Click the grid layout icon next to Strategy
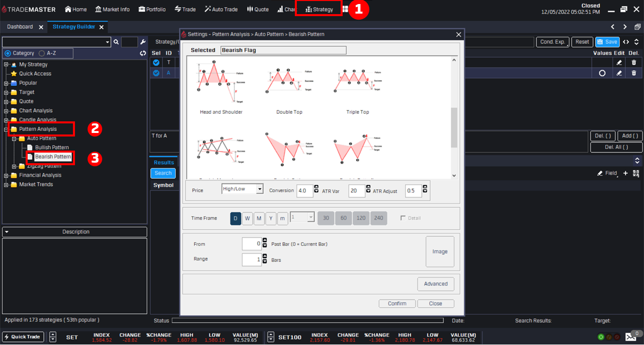The width and height of the screenshot is (644, 345). click(345, 9)
